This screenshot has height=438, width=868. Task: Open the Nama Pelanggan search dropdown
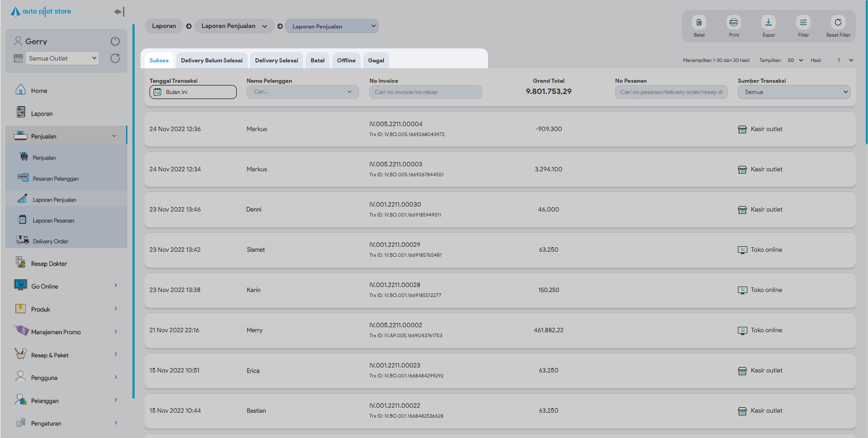[302, 92]
